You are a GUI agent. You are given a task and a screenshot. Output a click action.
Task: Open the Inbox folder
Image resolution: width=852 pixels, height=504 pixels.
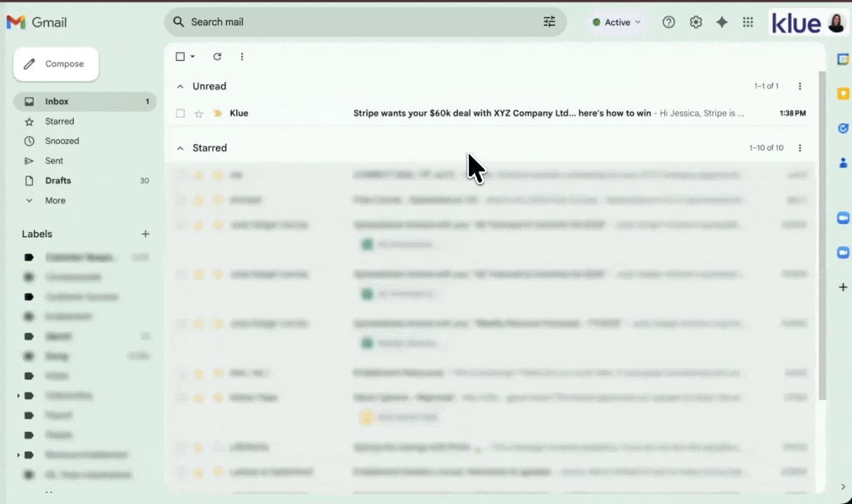point(85,101)
